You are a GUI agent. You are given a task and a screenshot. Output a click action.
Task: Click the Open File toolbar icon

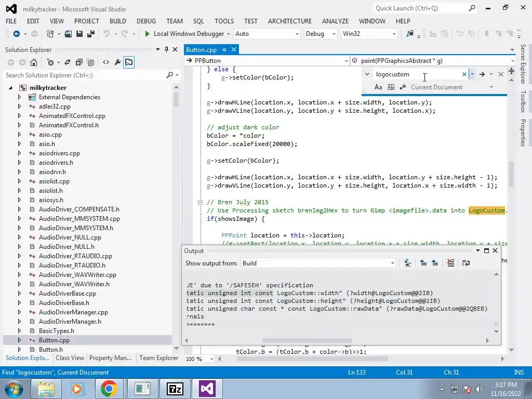(x=68, y=34)
